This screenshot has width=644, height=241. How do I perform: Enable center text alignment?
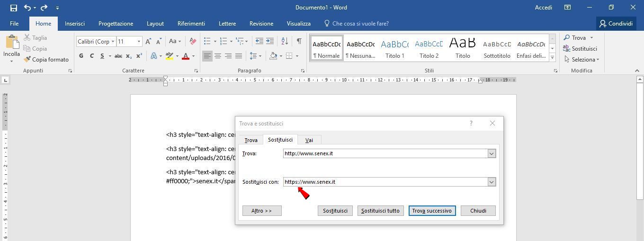coord(218,56)
